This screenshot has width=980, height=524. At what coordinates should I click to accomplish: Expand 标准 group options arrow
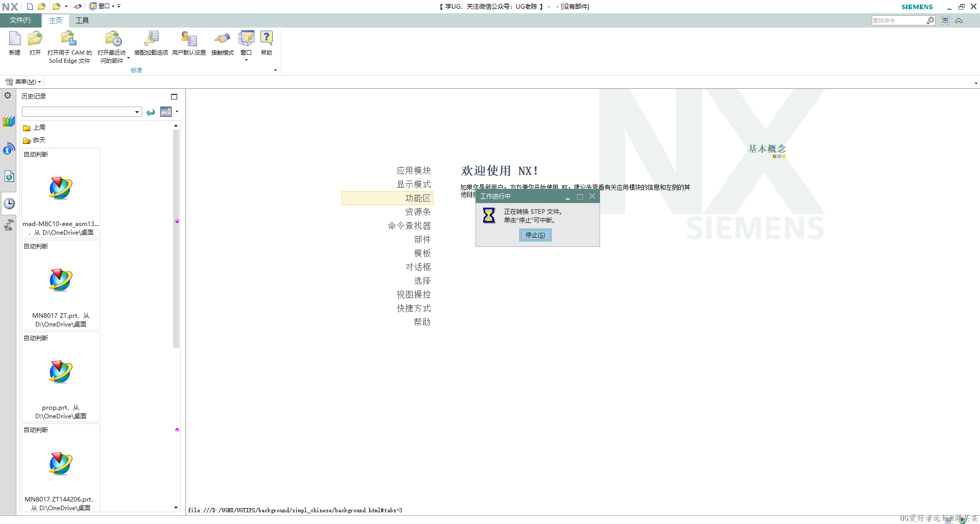click(x=275, y=70)
